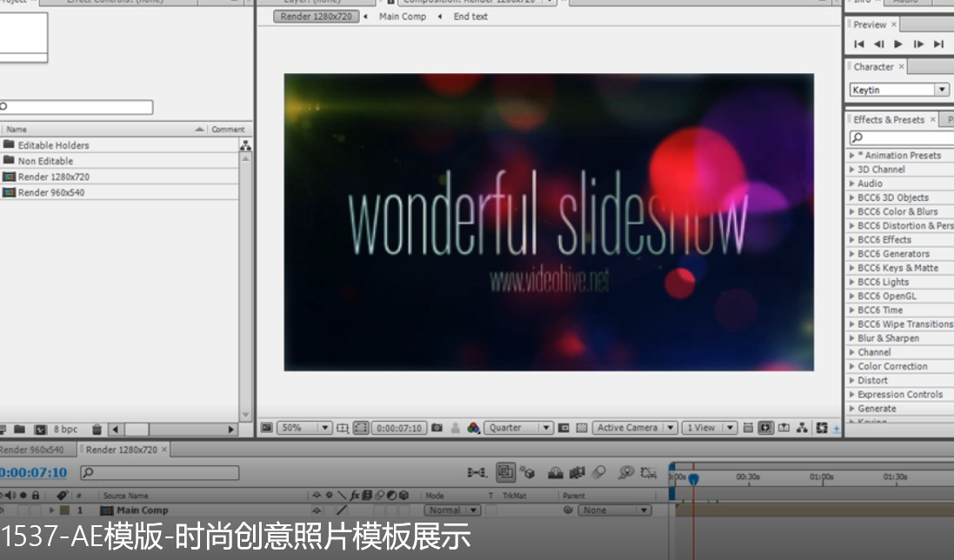The width and height of the screenshot is (954, 560).
Task: Enable Fast Previews button
Action: [x=765, y=428]
